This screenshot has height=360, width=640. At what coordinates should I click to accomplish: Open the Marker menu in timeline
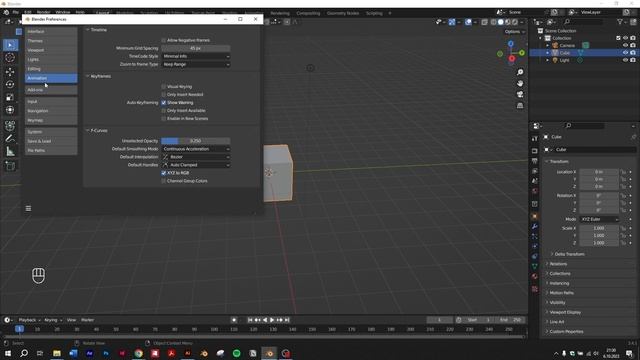click(x=87, y=320)
